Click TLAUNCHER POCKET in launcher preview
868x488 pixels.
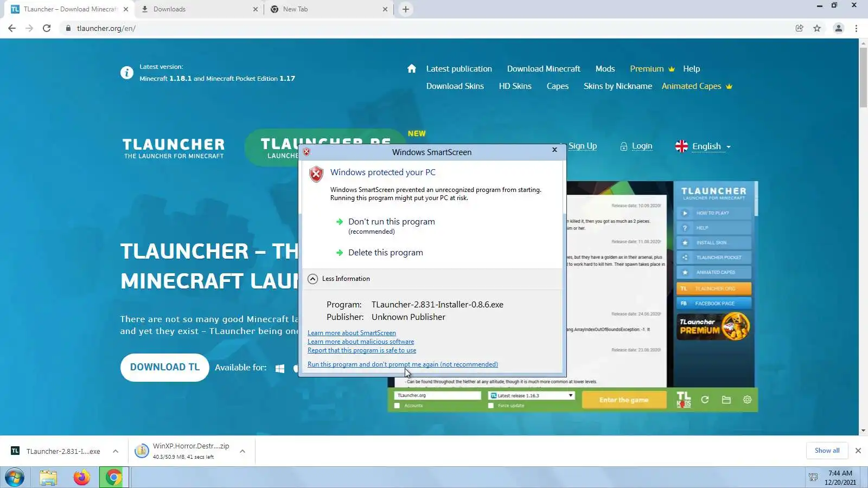[714, 258]
